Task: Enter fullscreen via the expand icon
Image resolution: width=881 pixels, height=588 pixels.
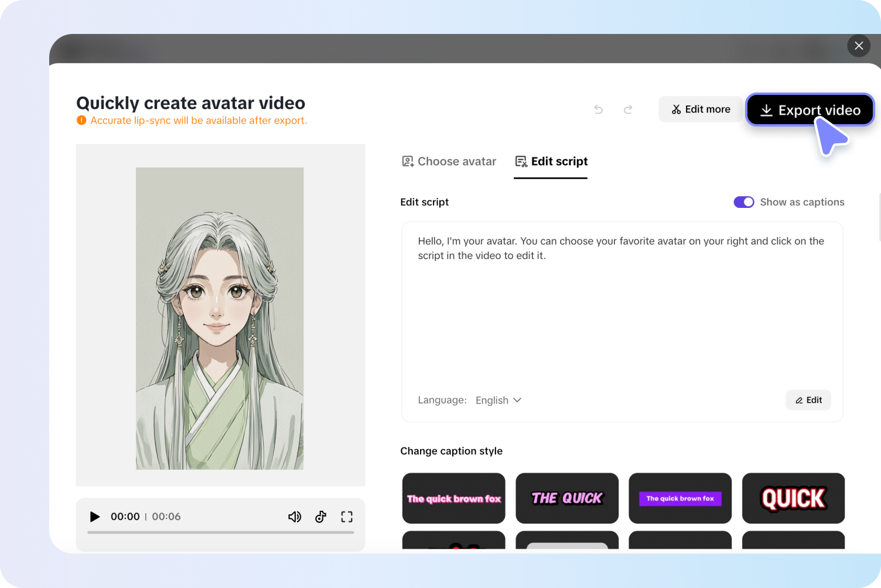Action: point(346,517)
